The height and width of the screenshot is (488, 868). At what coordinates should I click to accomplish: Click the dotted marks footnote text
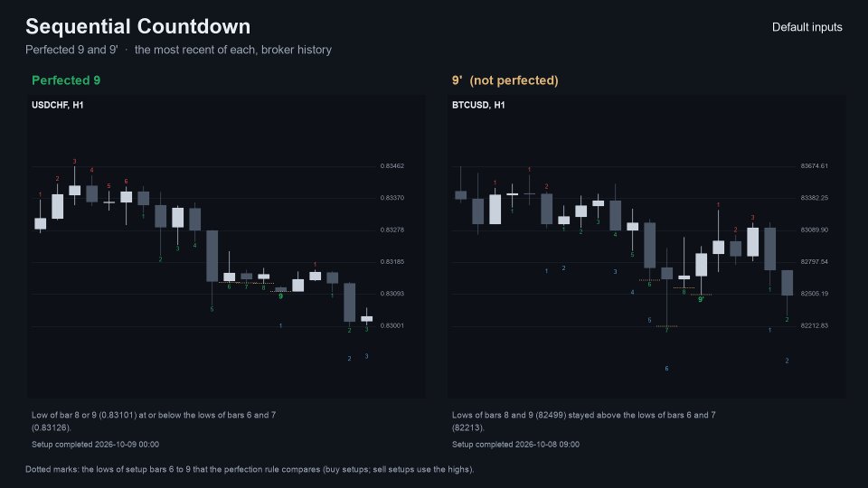coord(250,469)
